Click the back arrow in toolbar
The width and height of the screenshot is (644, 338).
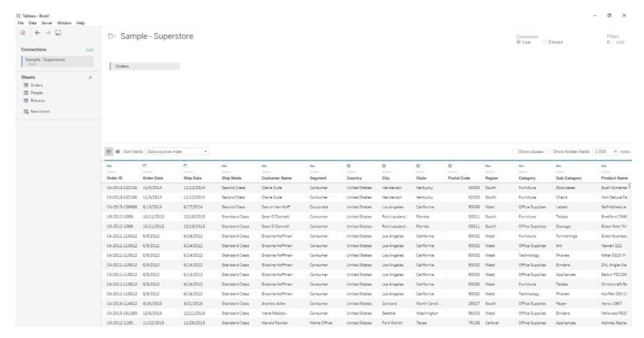click(37, 33)
